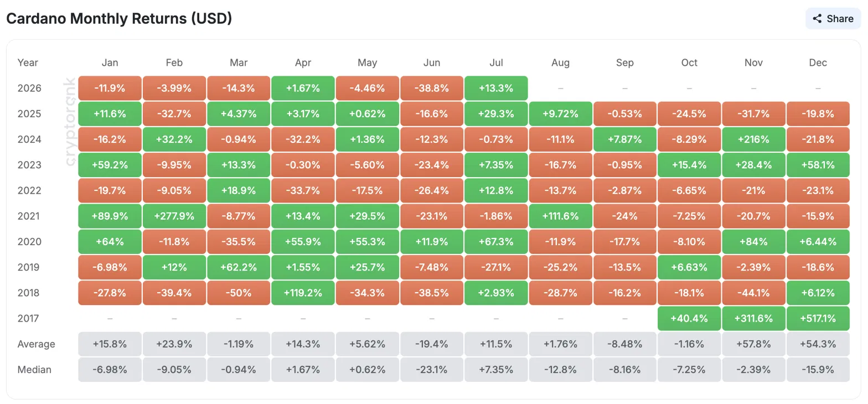Select the 2018 April +119.2% cell
This screenshot has width=868, height=404.
pos(303,293)
